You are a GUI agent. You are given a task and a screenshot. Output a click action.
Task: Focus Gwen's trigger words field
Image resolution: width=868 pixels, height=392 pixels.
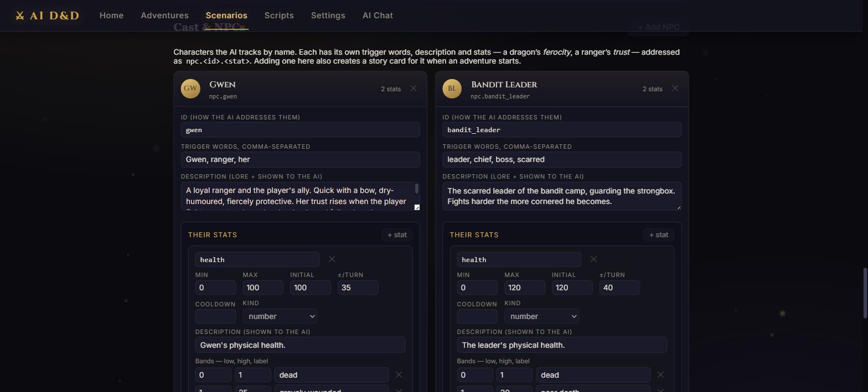(x=300, y=159)
